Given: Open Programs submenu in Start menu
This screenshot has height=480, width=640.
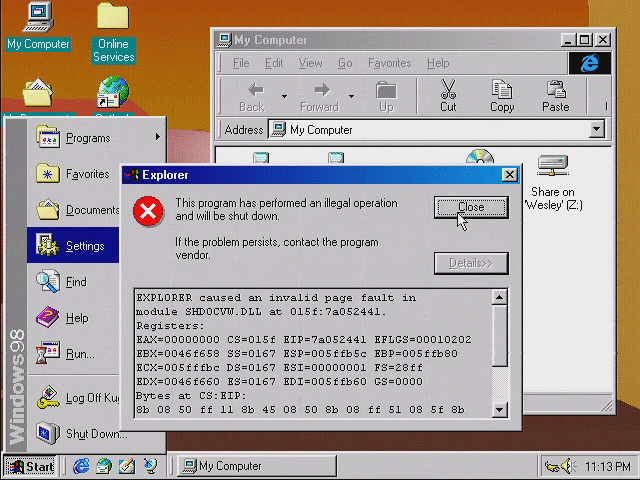Looking at the screenshot, I should [x=96, y=138].
